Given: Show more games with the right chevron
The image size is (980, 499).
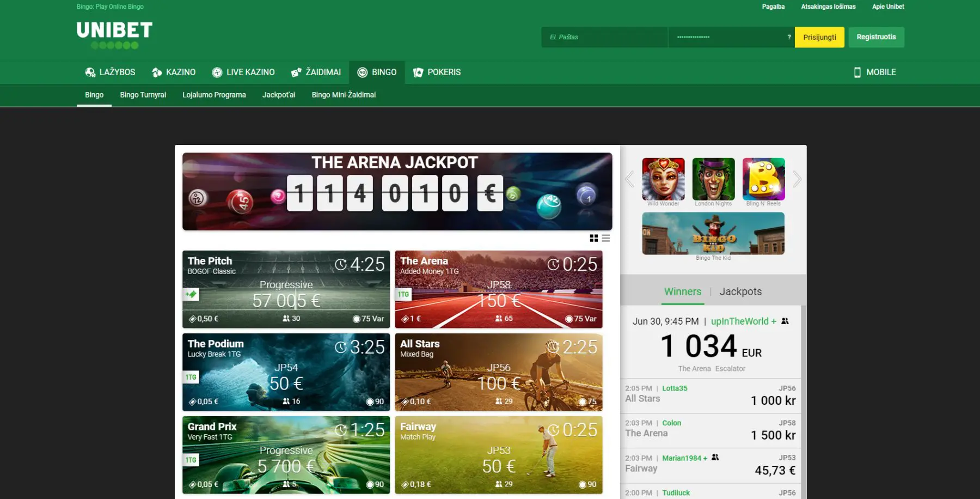Looking at the screenshot, I should pyautogui.click(x=797, y=179).
